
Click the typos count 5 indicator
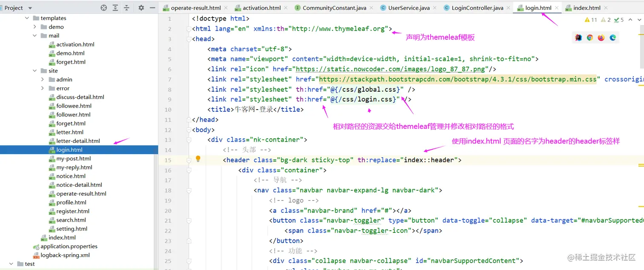(619, 20)
